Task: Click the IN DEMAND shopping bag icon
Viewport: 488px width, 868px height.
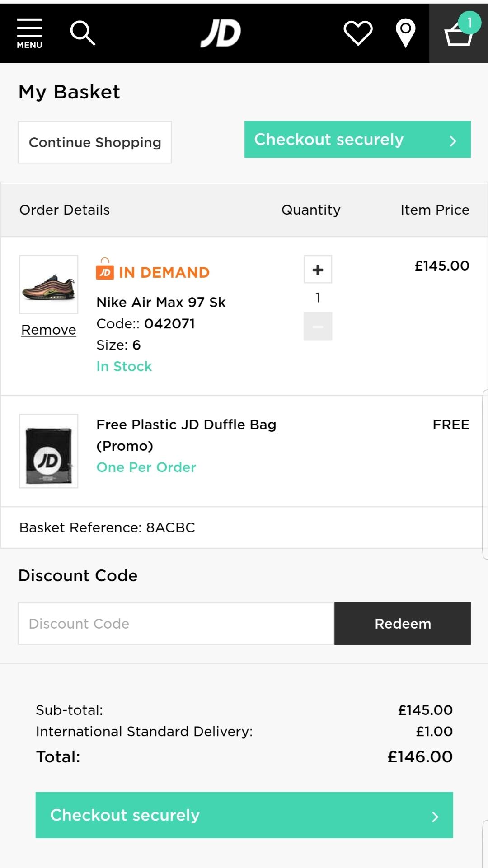Action: [105, 270]
